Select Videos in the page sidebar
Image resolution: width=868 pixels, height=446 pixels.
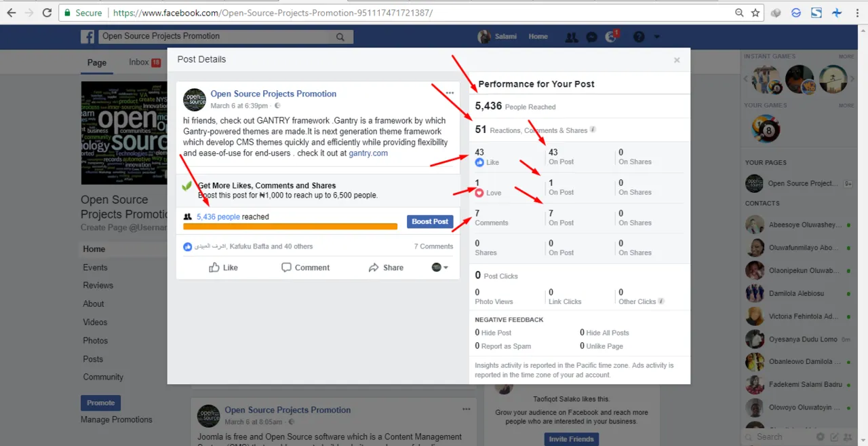click(96, 322)
